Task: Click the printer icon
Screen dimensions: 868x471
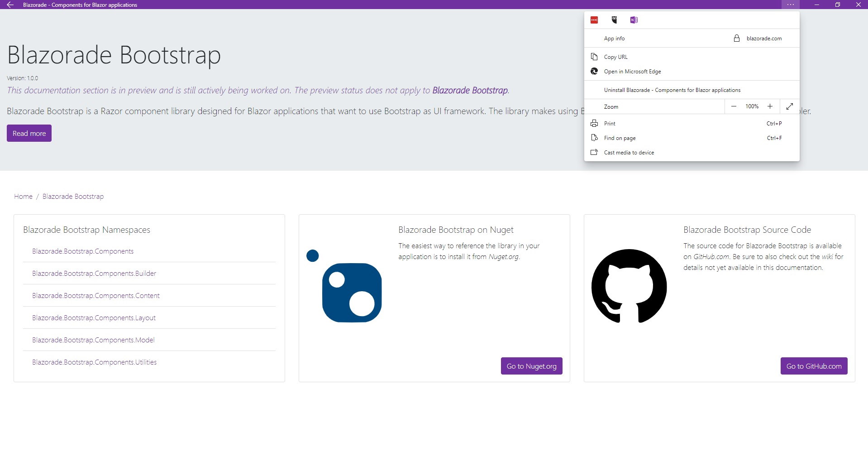Action: click(x=594, y=123)
